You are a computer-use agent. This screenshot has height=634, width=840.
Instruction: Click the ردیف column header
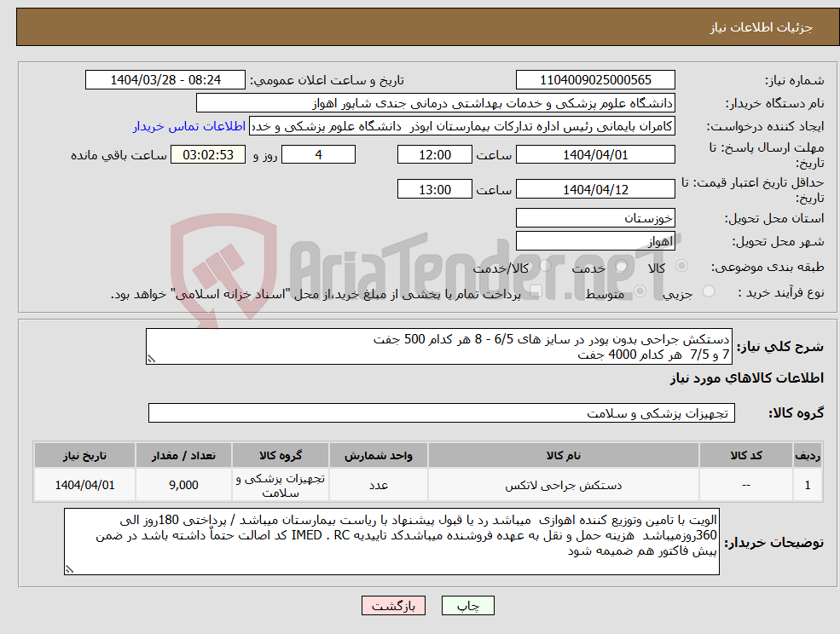point(808,455)
